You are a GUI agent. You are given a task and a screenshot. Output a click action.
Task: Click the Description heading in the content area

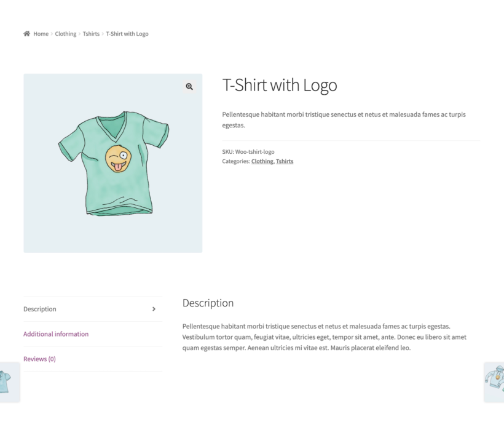(x=208, y=303)
